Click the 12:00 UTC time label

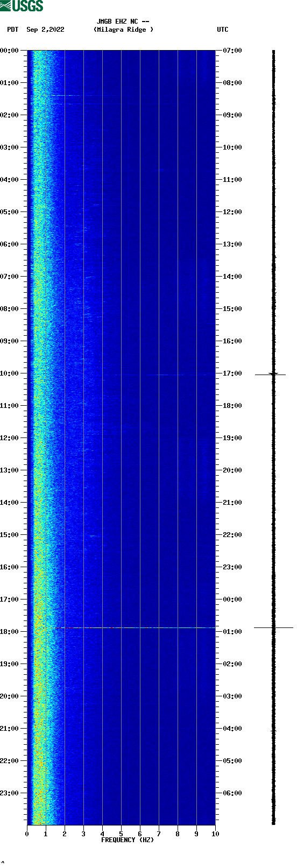[232, 212]
